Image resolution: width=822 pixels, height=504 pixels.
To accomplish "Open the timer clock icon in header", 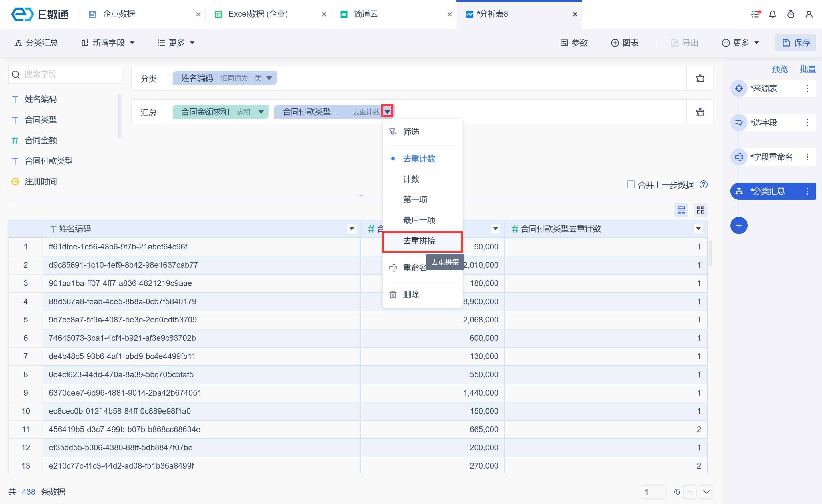I will coord(791,14).
